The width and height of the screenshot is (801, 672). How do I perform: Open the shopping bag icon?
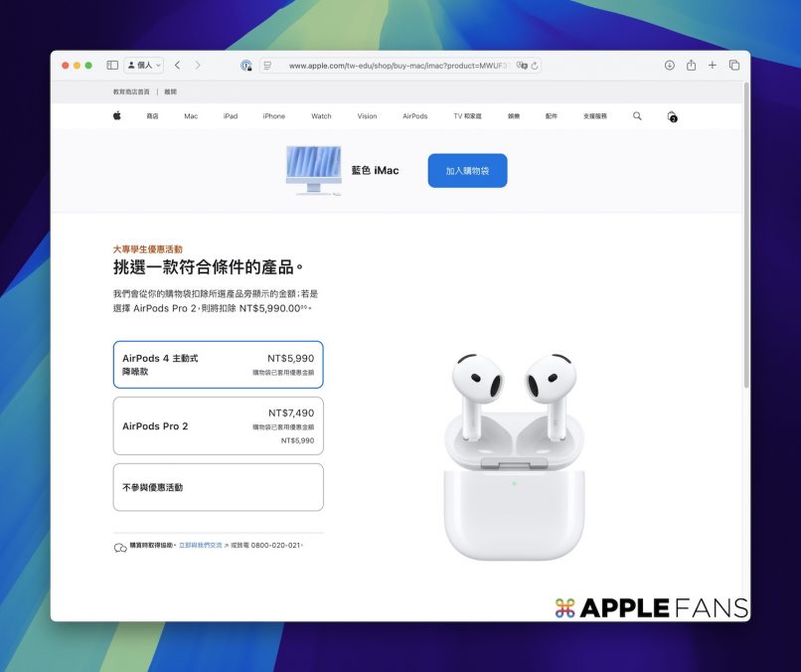coord(672,116)
